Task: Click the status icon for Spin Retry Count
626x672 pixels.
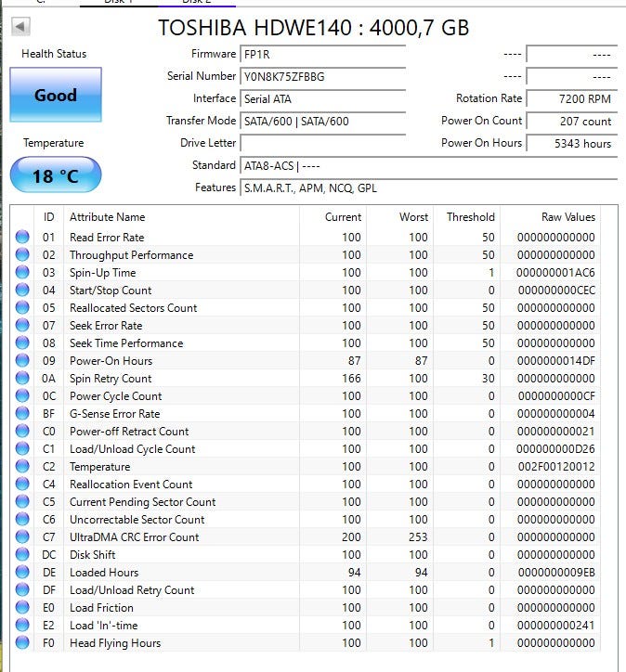Action: (x=22, y=378)
